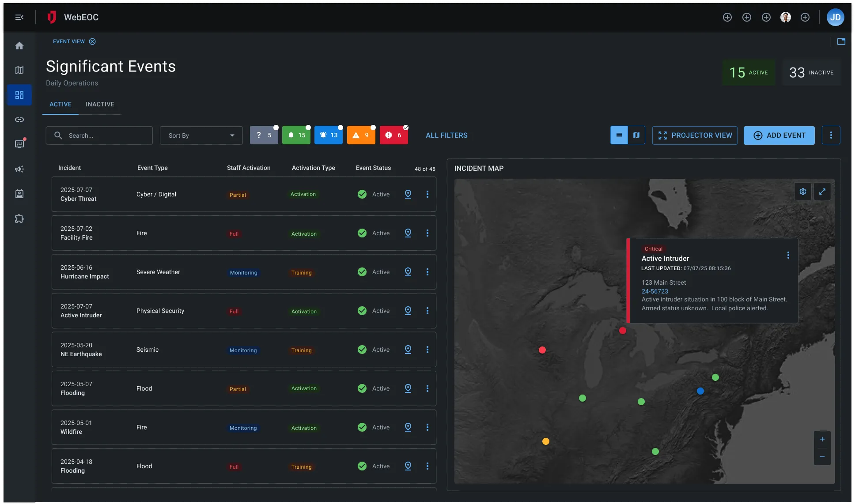Viewport: 855px width, 504px height.
Task: Locate Cyber Threat incident on map
Action: tap(408, 194)
